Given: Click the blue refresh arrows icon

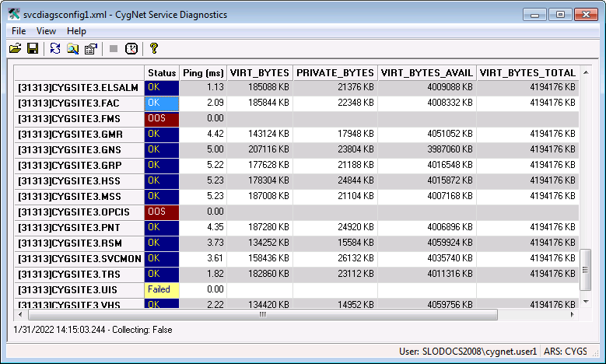Looking at the screenshot, I should [55, 49].
